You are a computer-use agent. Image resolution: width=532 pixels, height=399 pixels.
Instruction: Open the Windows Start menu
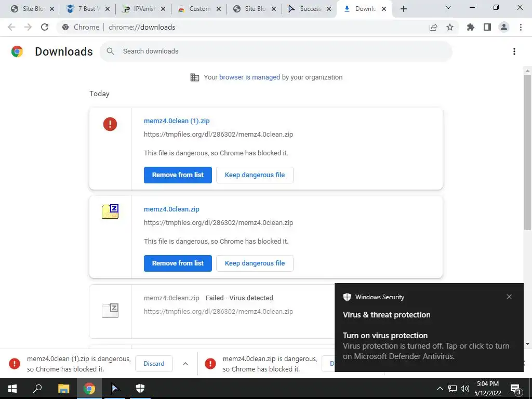[12, 389]
